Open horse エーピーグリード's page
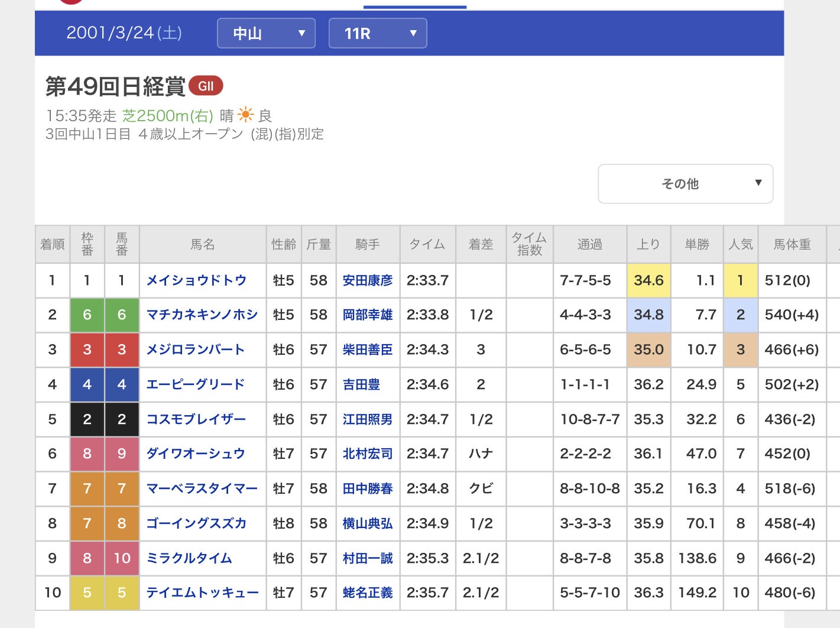840x628 pixels. (195, 384)
